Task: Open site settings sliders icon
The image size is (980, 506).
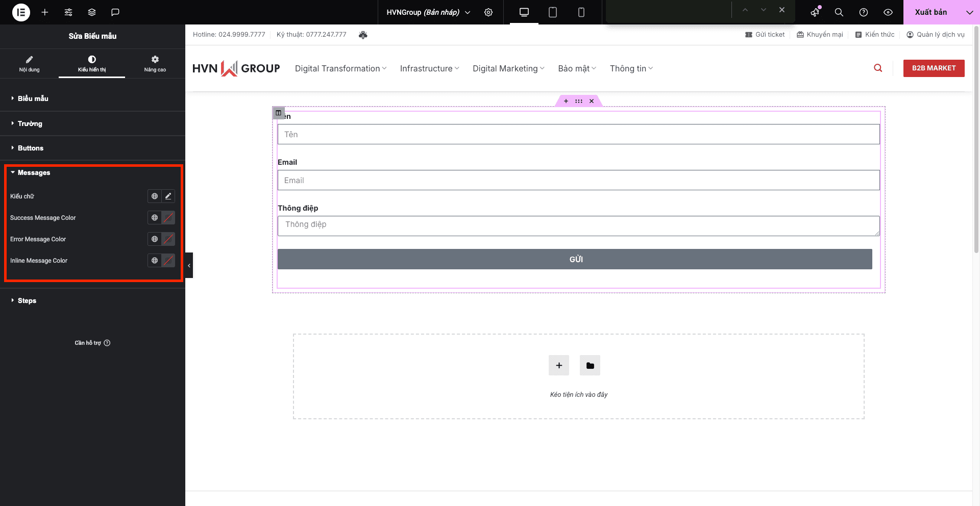Action: (x=68, y=12)
